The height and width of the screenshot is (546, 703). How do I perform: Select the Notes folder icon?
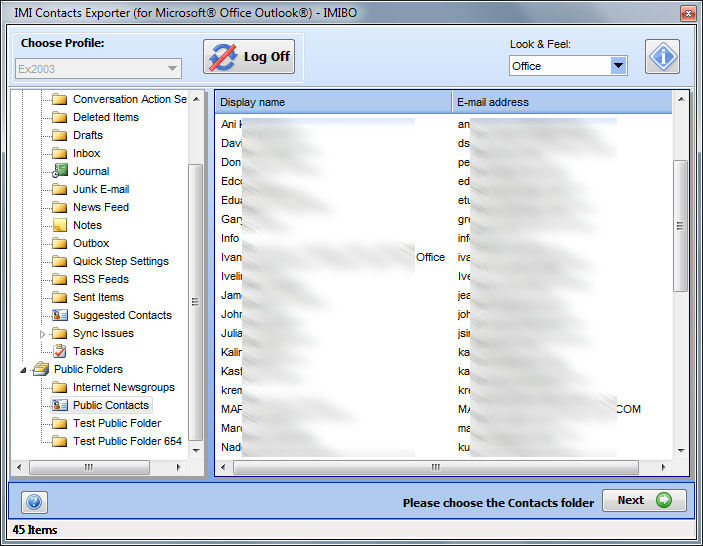(59, 225)
